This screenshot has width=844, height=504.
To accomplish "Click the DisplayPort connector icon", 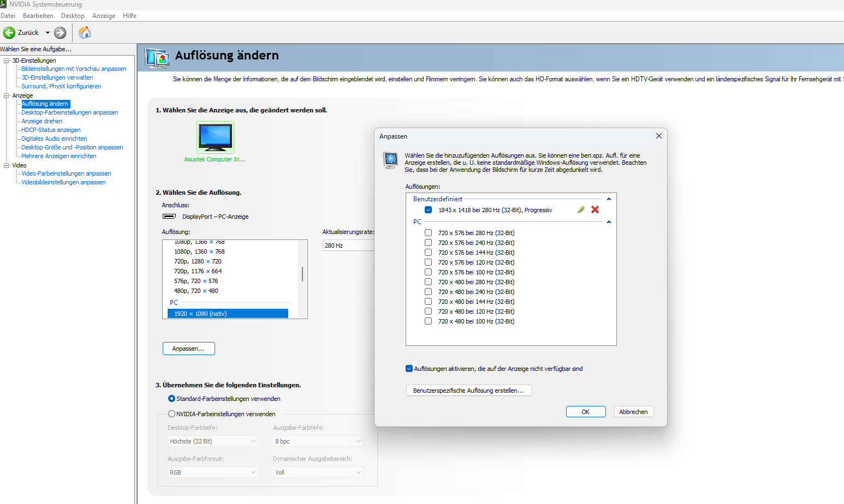I will click(x=169, y=217).
